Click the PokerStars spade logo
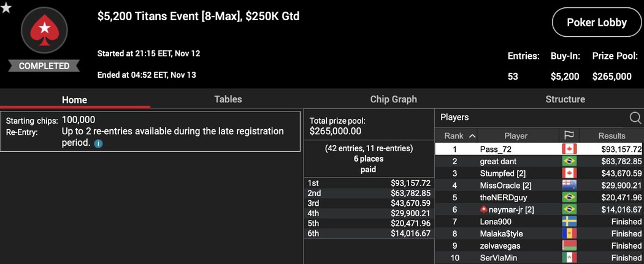This screenshot has height=264, width=644. [44, 30]
